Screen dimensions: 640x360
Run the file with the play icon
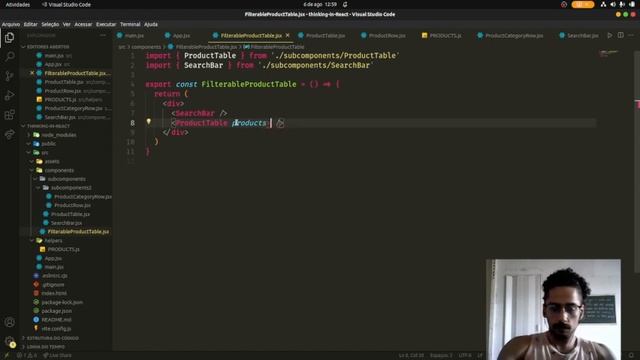point(610,36)
